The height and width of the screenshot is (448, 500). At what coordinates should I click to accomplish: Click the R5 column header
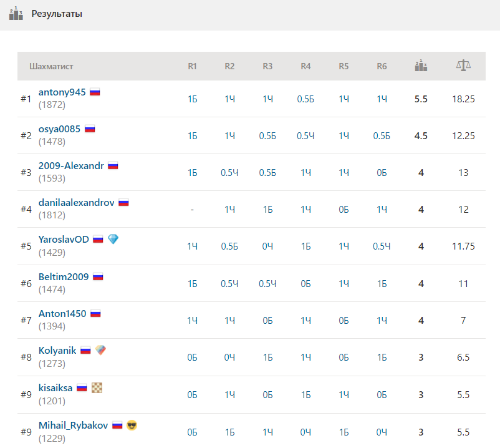coord(344,66)
